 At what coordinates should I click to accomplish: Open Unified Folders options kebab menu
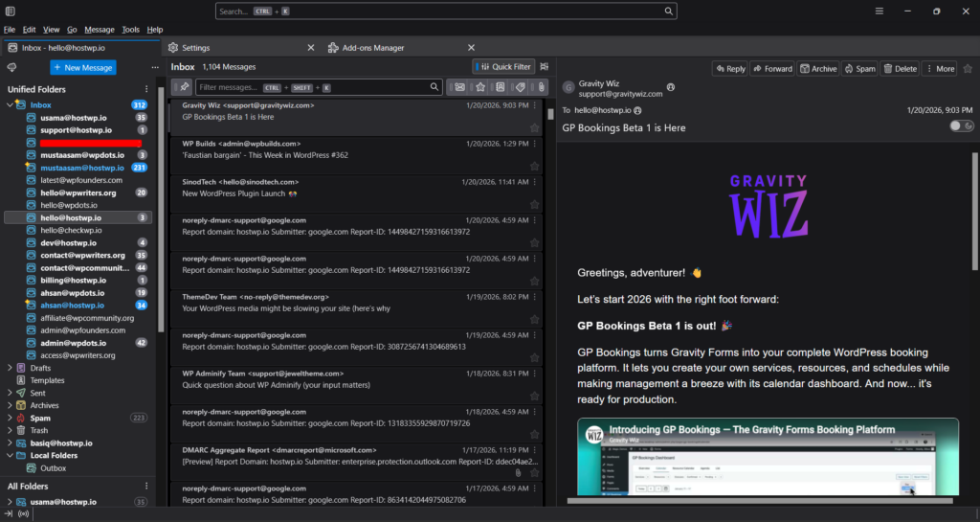click(146, 89)
